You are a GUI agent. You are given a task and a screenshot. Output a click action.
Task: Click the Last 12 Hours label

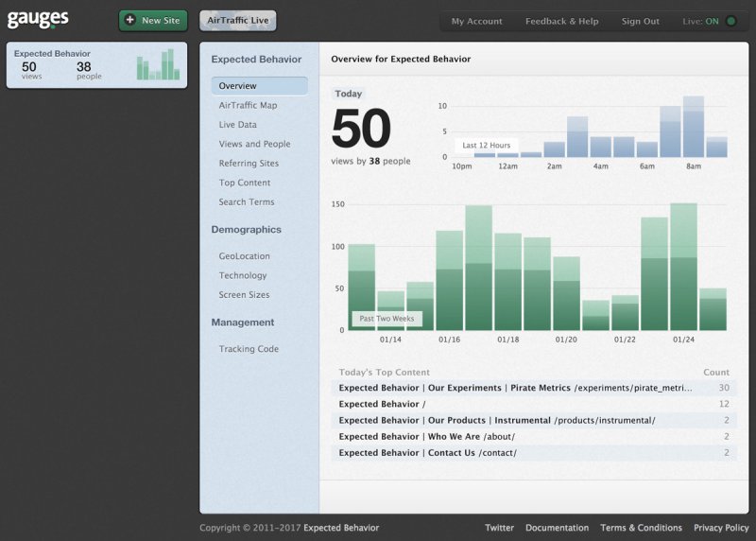click(486, 146)
